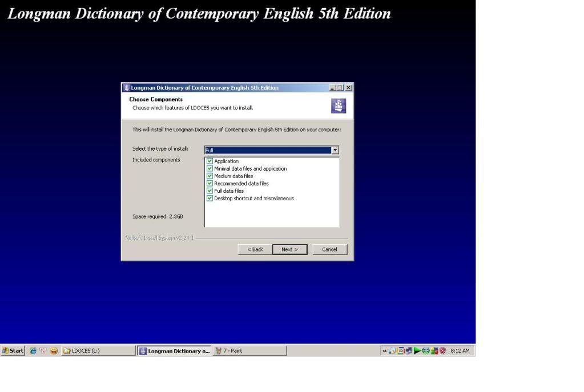This screenshot has width=584, height=392.
Task: Click the 'Choose Components' heading
Action: tap(156, 99)
